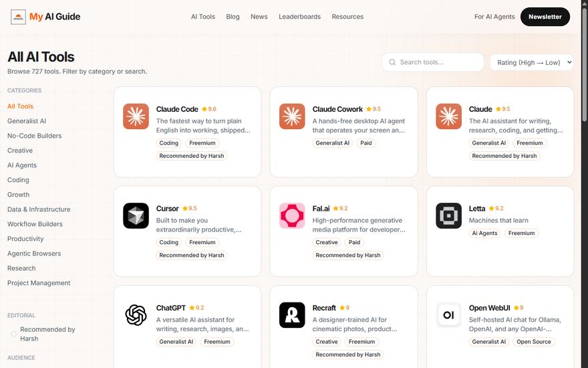Go to the For AI Agents page
This screenshot has height=368, width=588.
point(494,17)
